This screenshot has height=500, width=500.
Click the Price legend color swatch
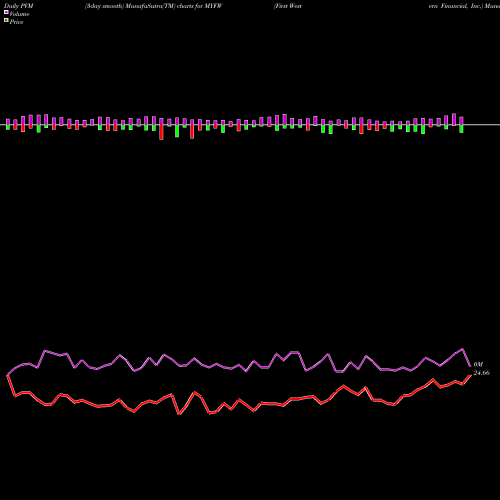[6, 21]
